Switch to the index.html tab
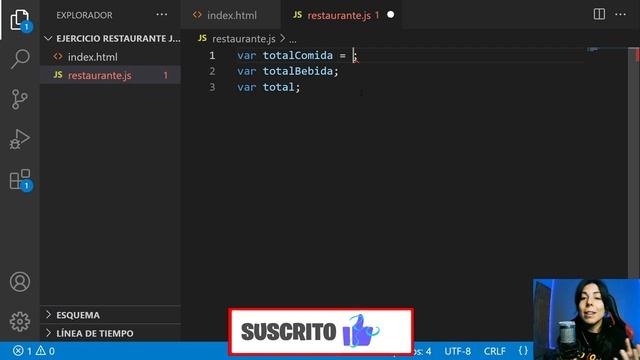640x360 pixels. 231,15
